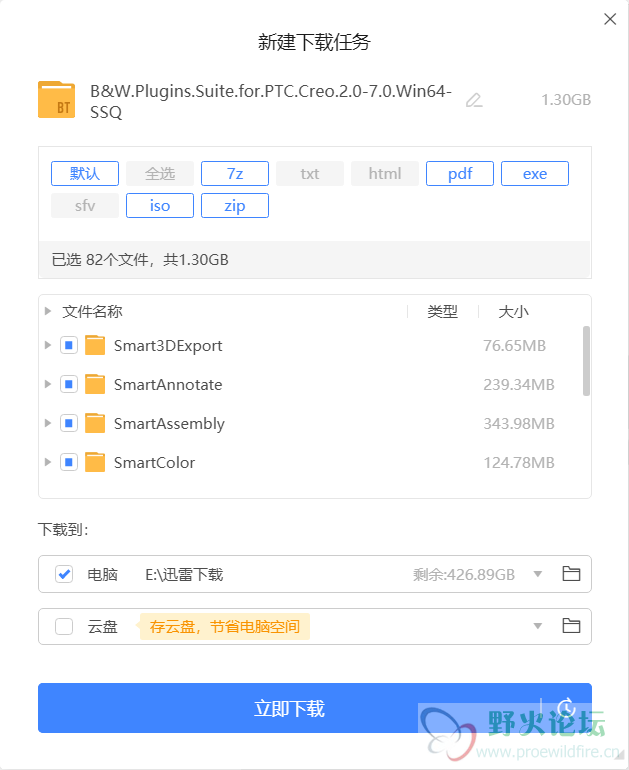Expand the Smart3DExport folder tree

click(48, 345)
